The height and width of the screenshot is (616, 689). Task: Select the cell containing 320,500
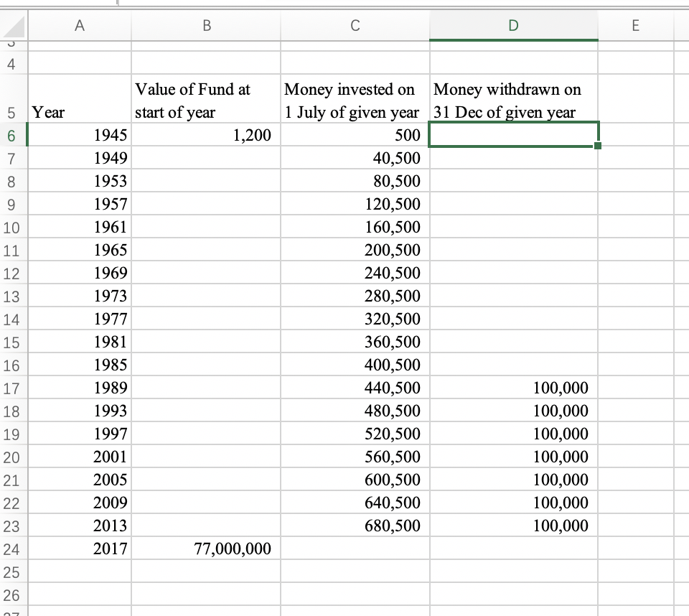point(355,318)
